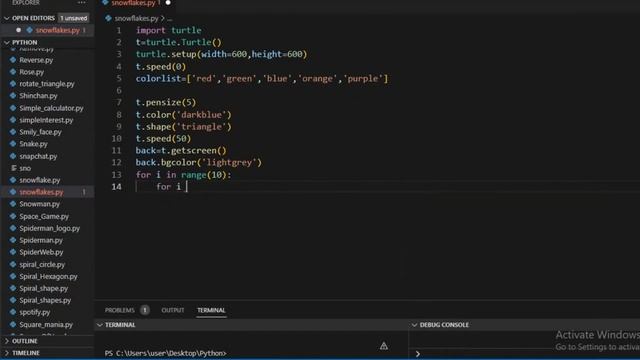This screenshot has width=640, height=360.
Task: Open Shinchan.py file
Action: 38,96
